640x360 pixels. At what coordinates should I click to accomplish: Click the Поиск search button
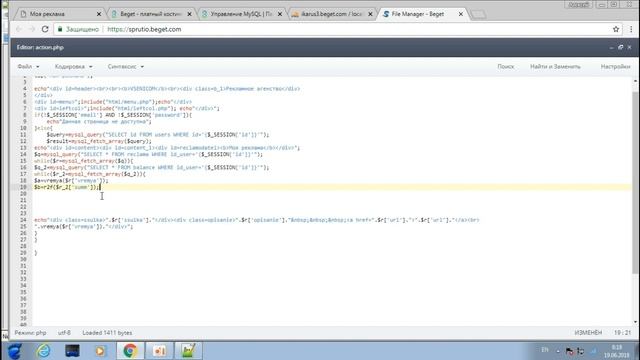coord(505,67)
